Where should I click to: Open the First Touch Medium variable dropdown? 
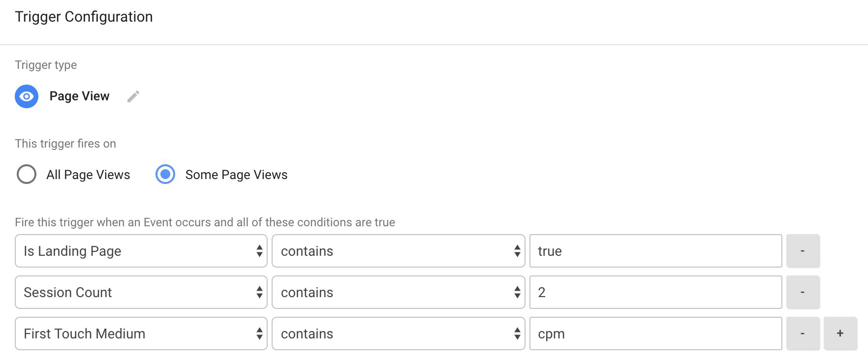141,333
